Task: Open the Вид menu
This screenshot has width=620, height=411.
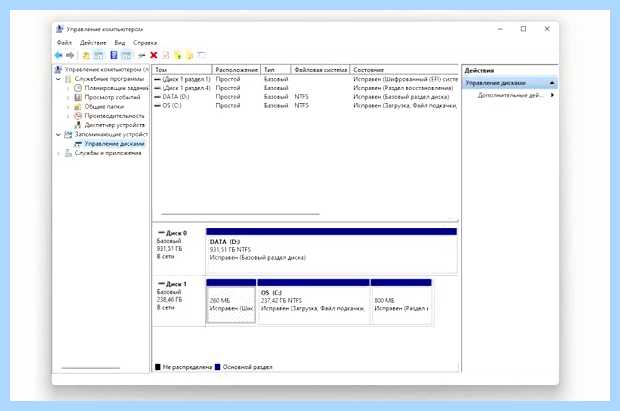Action: 120,43
